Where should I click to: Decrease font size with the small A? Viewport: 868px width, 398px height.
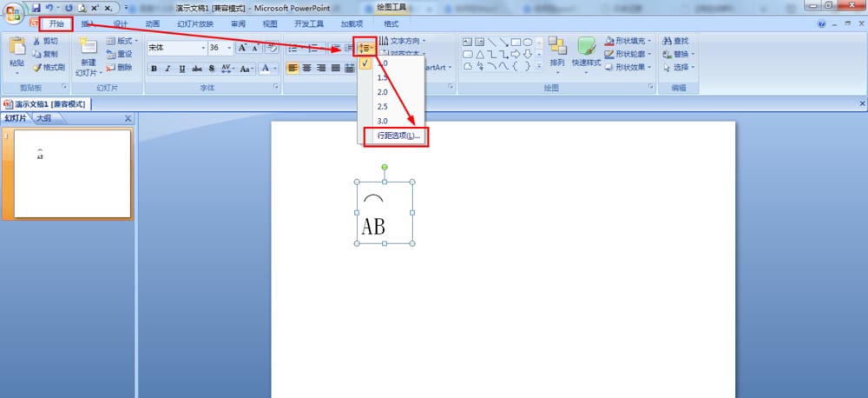[255, 48]
